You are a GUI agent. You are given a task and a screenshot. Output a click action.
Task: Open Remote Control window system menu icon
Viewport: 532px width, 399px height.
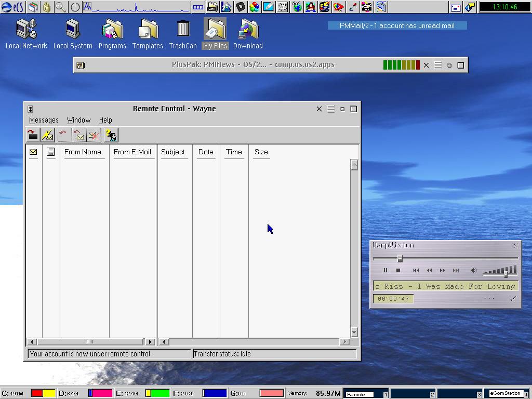31,109
